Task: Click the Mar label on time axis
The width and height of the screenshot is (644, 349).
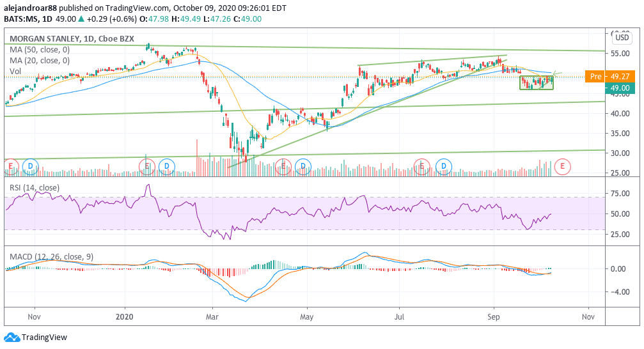Action: click(x=212, y=317)
